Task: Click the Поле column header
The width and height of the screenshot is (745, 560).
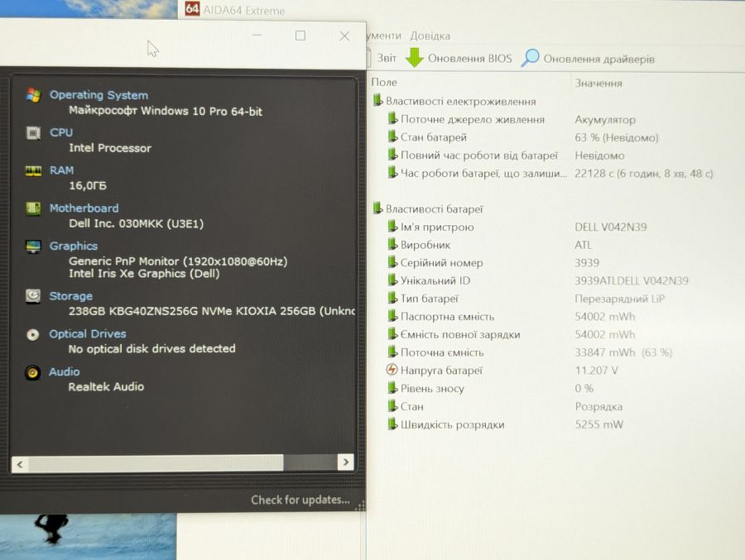Action: (x=384, y=82)
